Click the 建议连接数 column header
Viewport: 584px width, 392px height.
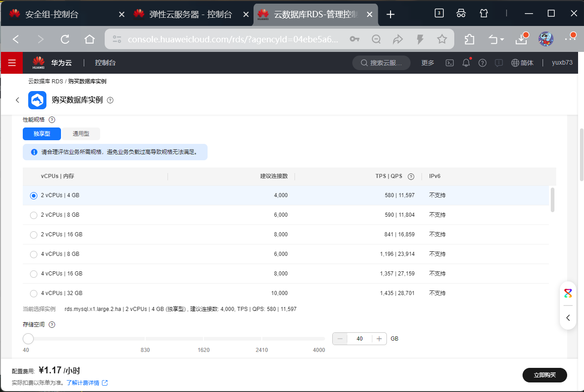point(274,176)
